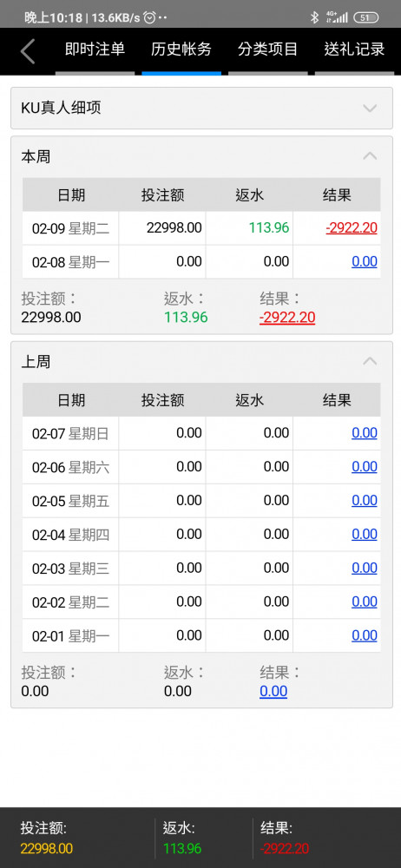Go to 送礼记录 tab
Image resolution: width=401 pixels, height=868 pixels.
pos(354,49)
